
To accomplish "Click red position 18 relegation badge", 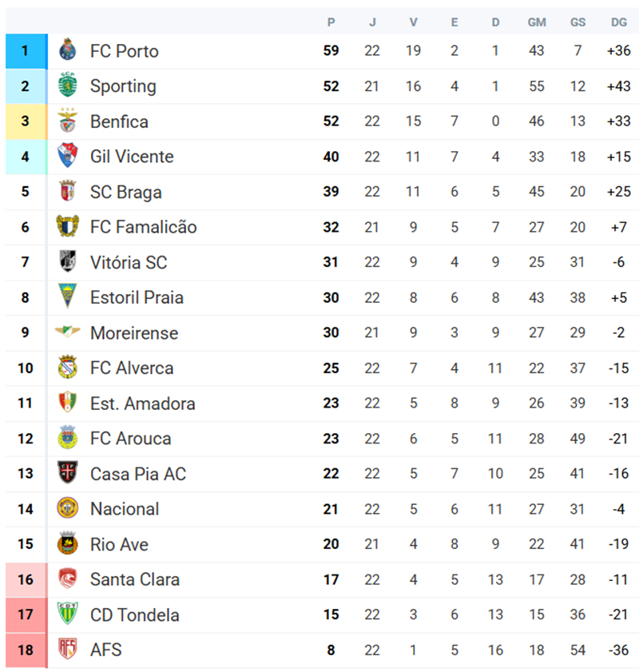I will tap(26, 650).
